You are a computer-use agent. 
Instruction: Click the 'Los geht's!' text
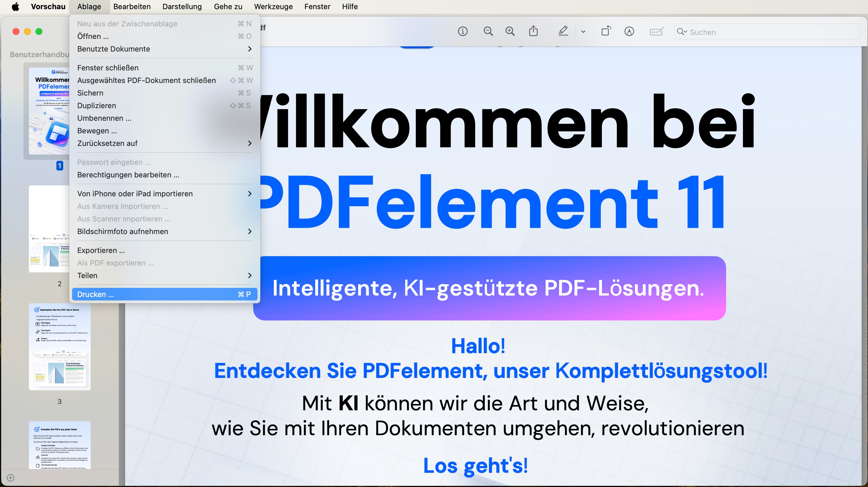(475, 466)
